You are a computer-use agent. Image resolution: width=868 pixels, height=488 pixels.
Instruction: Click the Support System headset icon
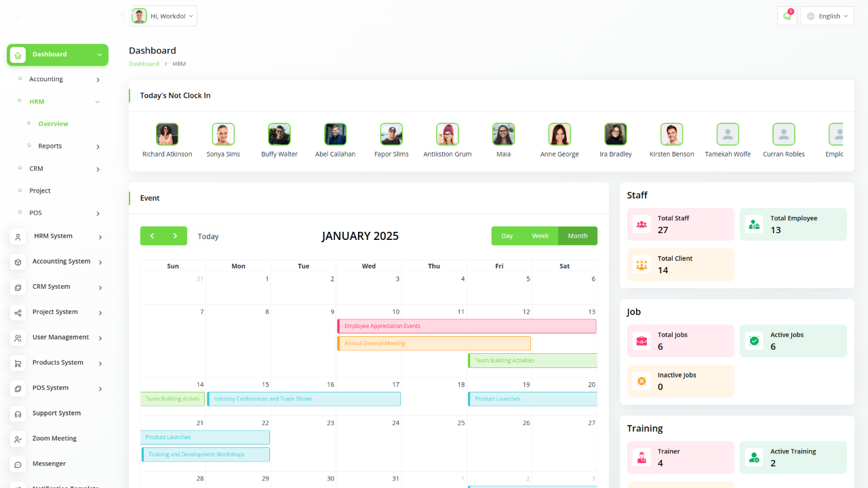(18, 414)
